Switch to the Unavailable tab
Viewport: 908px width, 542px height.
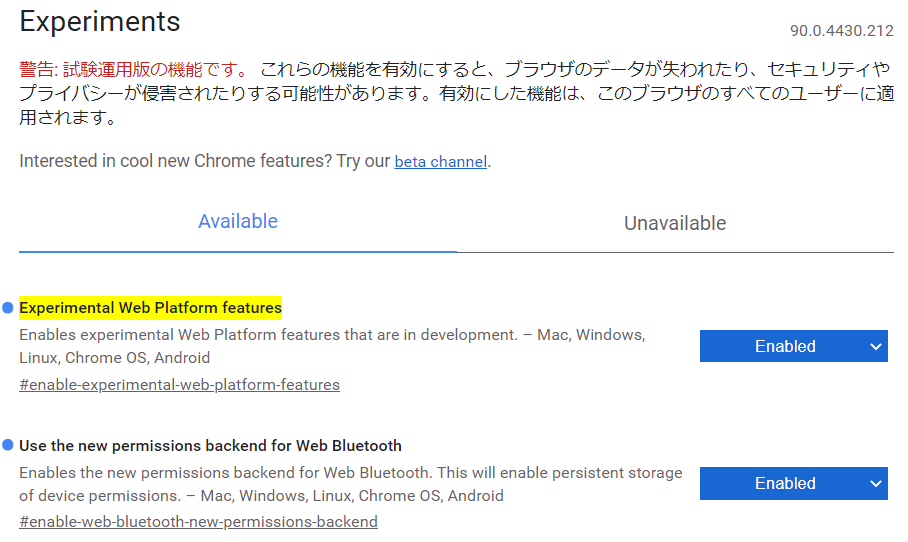tap(675, 223)
